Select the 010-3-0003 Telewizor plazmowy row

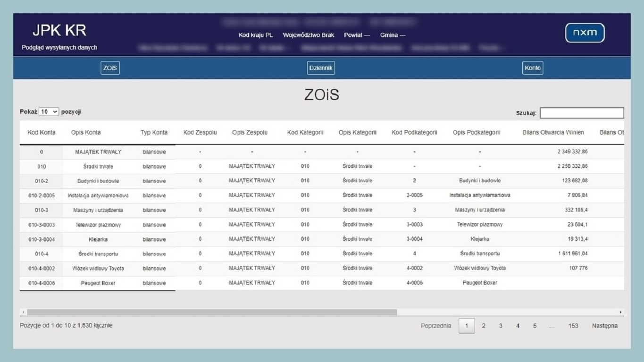98,225
